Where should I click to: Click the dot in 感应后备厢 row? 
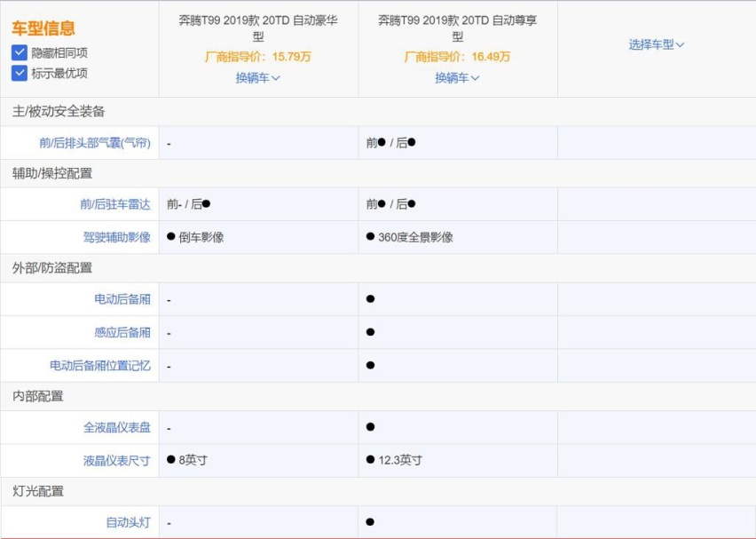[370, 332]
